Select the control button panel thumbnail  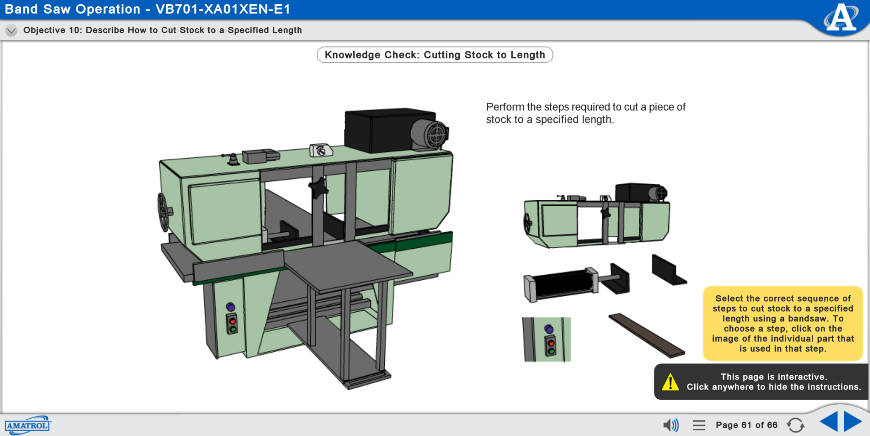pyautogui.click(x=547, y=339)
